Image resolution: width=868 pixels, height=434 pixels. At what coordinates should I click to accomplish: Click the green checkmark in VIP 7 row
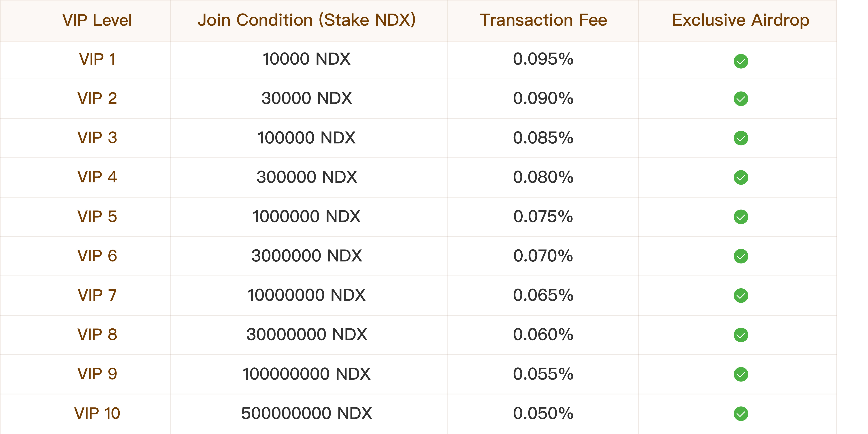(x=741, y=295)
